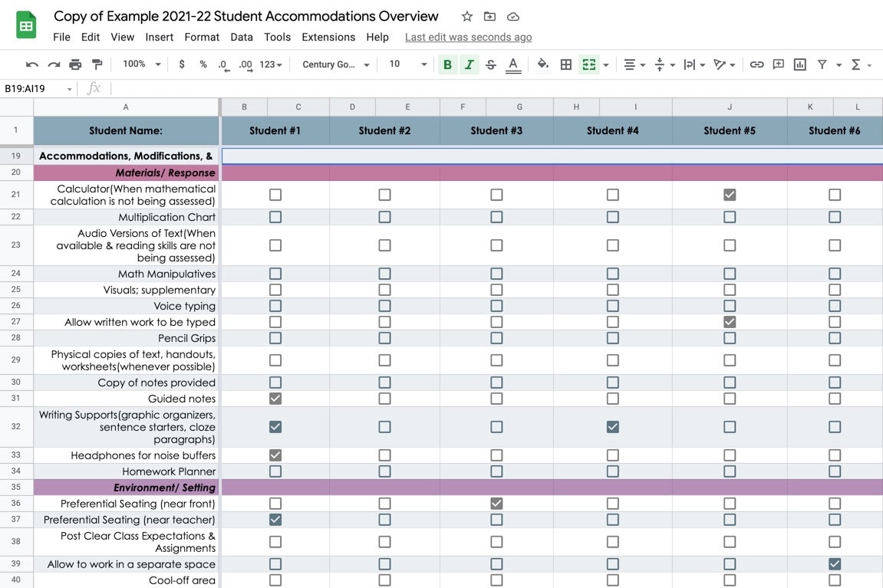Apply borders using the borders icon
Screen dimensions: 883x588
pyautogui.click(x=565, y=64)
